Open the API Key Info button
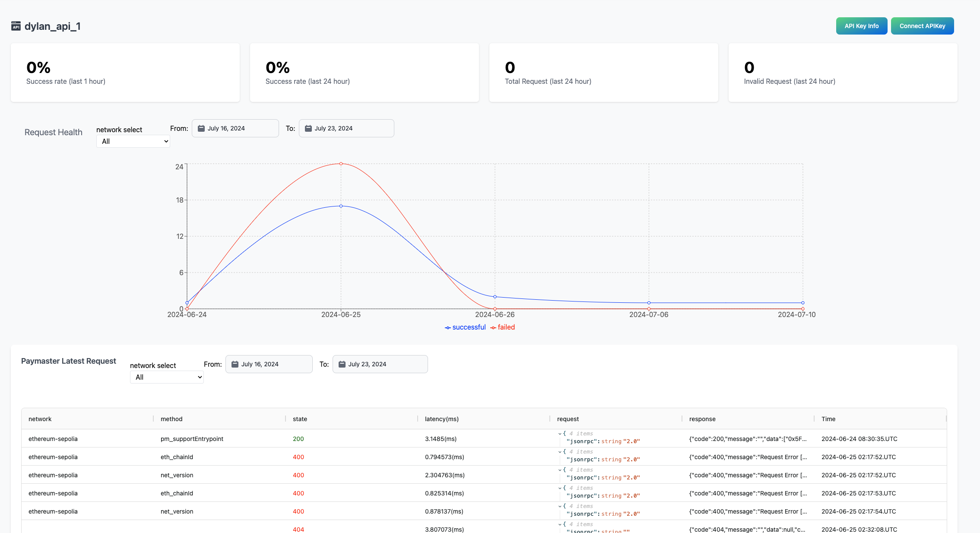This screenshot has width=980, height=533. (x=862, y=26)
